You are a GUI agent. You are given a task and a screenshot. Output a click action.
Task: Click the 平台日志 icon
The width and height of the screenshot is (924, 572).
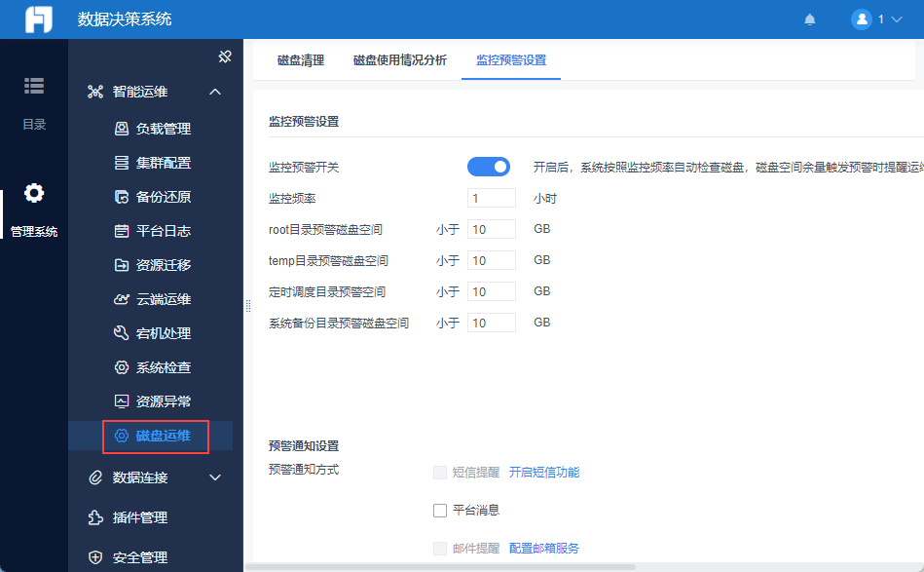coord(122,231)
